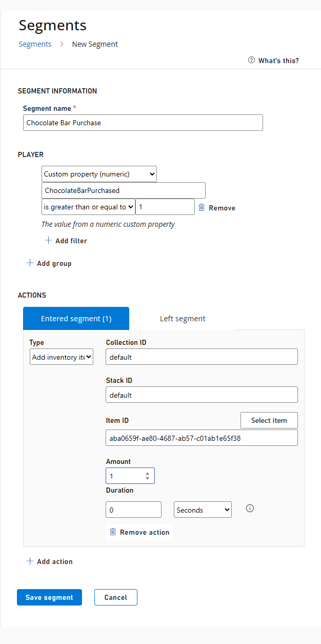Image resolution: width=321 pixels, height=644 pixels.
Task: Click the ACTIONS section heading
Action: point(32,295)
